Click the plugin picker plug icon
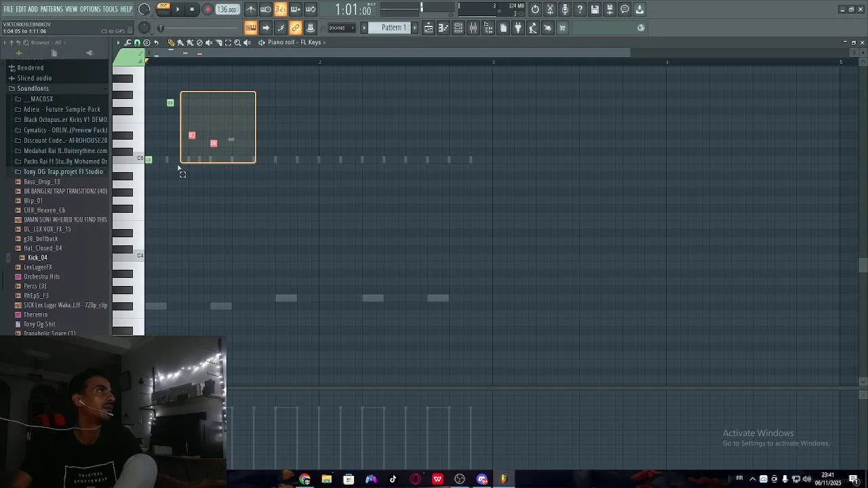868x488 pixels. point(518,28)
